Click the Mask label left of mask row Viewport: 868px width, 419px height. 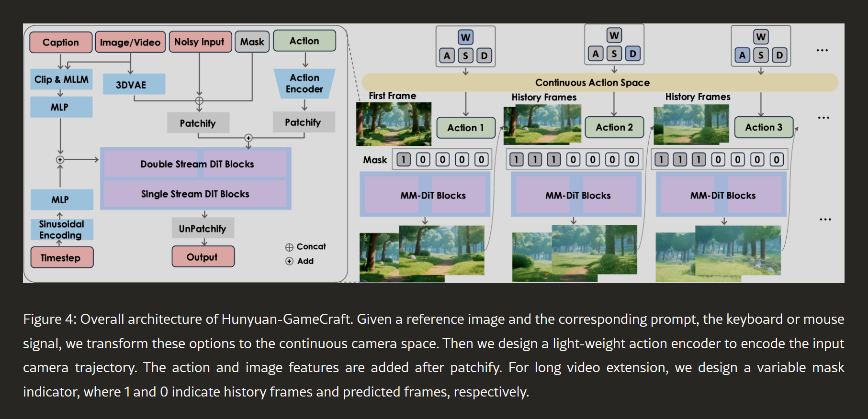tap(375, 160)
